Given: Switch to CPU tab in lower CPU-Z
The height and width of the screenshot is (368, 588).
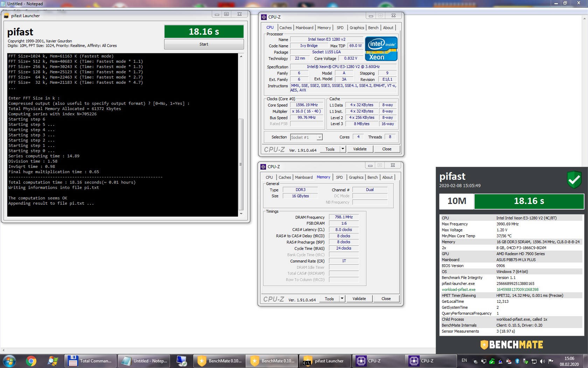Looking at the screenshot, I should 269,177.
